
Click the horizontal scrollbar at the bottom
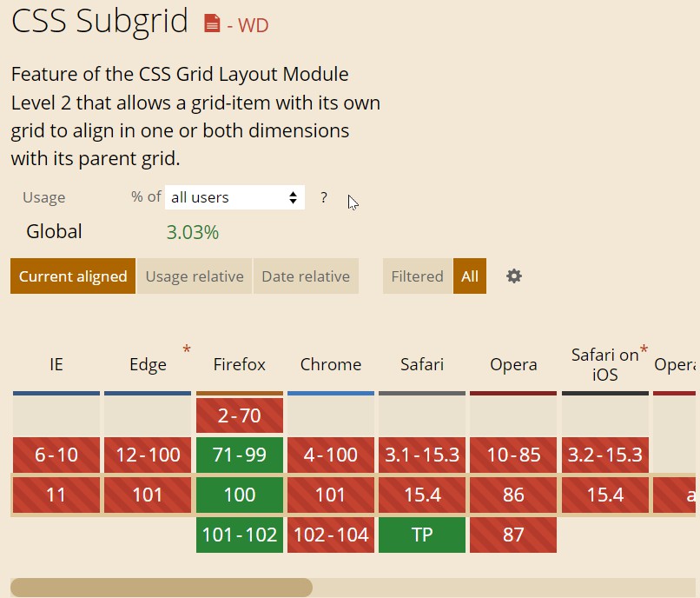(161, 587)
